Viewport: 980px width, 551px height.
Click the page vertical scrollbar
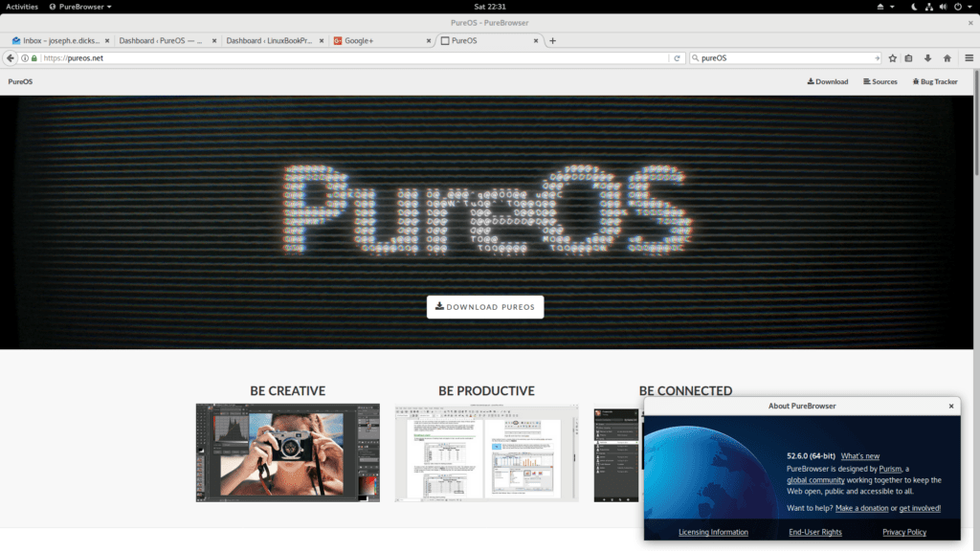click(x=977, y=125)
